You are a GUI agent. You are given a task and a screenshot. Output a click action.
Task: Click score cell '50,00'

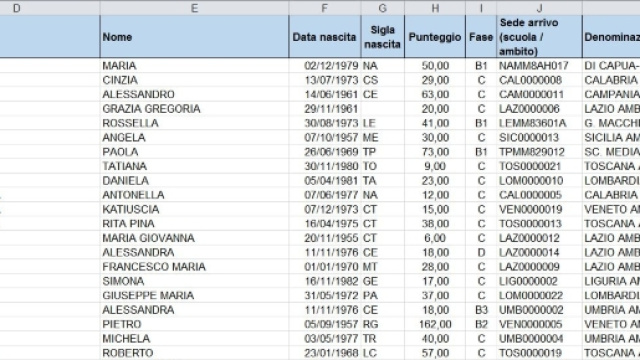click(435, 66)
